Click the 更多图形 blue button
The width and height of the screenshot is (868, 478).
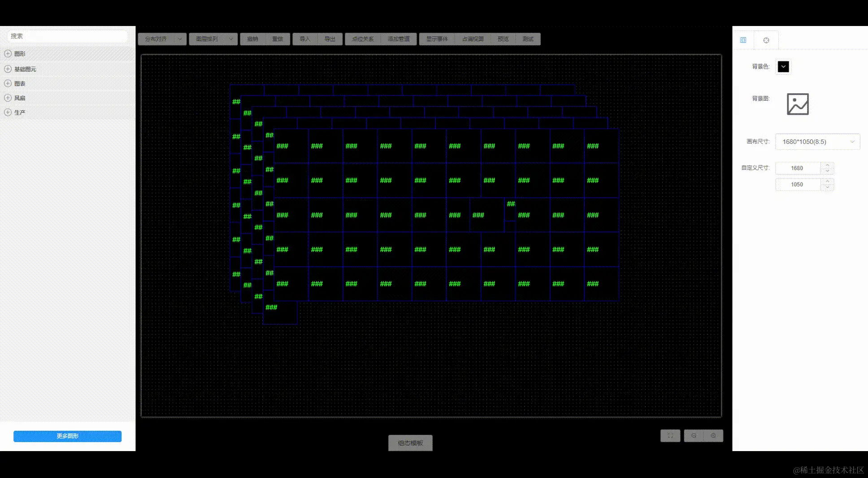(67, 436)
